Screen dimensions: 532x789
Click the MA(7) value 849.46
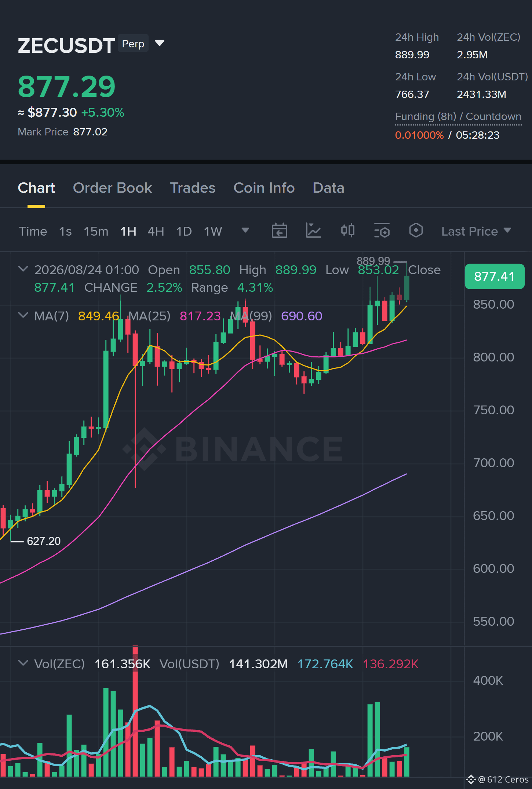pos(99,316)
